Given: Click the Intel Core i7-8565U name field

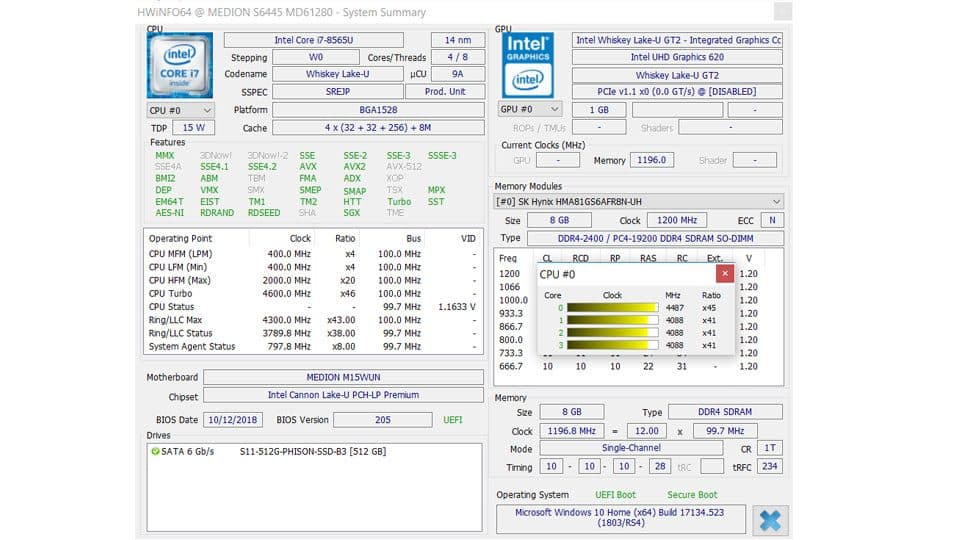Looking at the screenshot, I should (x=313, y=40).
